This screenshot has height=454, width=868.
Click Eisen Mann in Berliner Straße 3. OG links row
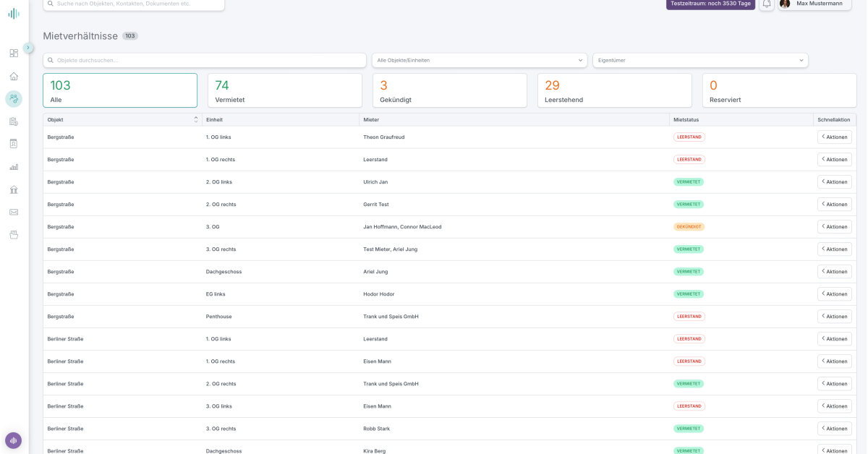click(377, 406)
